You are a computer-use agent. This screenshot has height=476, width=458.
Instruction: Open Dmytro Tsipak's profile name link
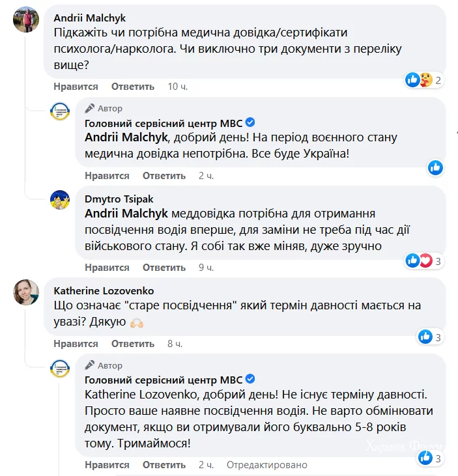pyautogui.click(x=119, y=199)
